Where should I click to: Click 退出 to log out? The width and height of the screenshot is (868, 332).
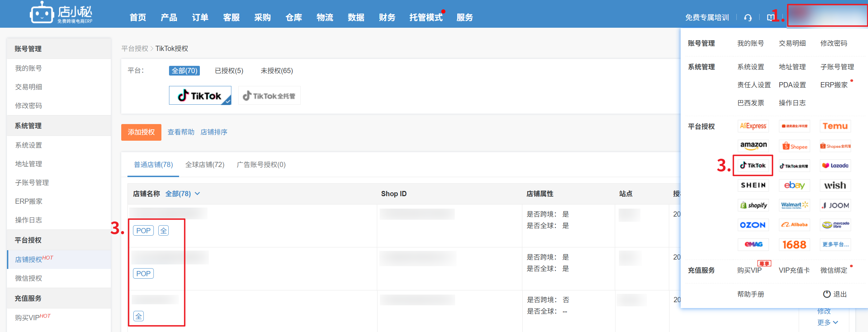(x=835, y=294)
